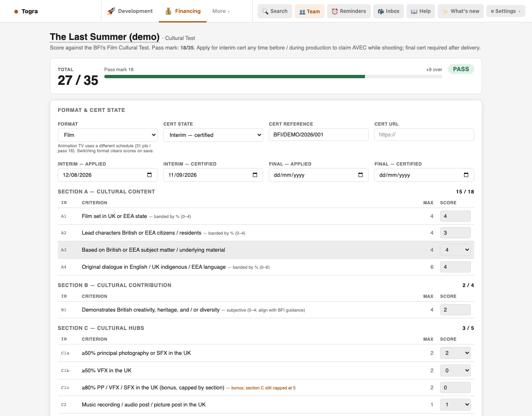Open the Inbox button
The height and width of the screenshot is (416, 532).
[389, 11]
